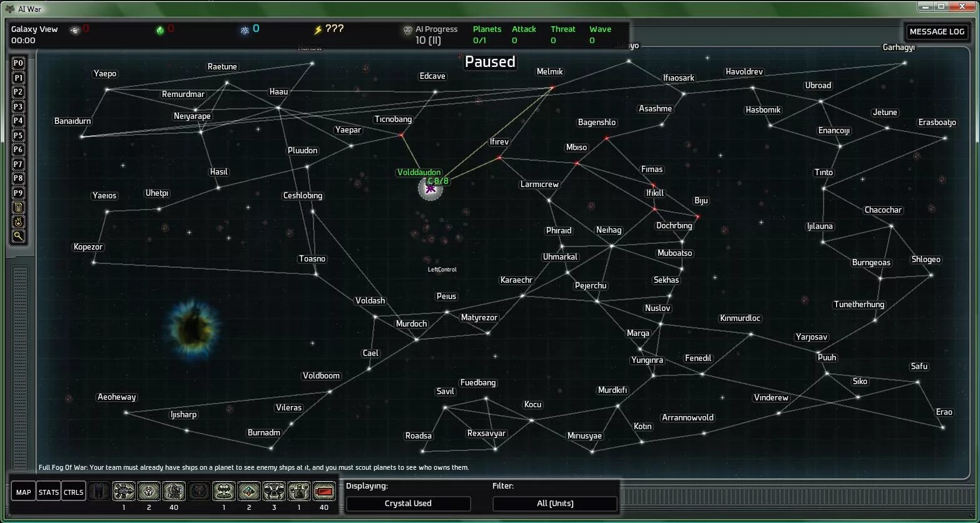Select planet group P2 in the sidebar
980x523 pixels.
point(18,92)
